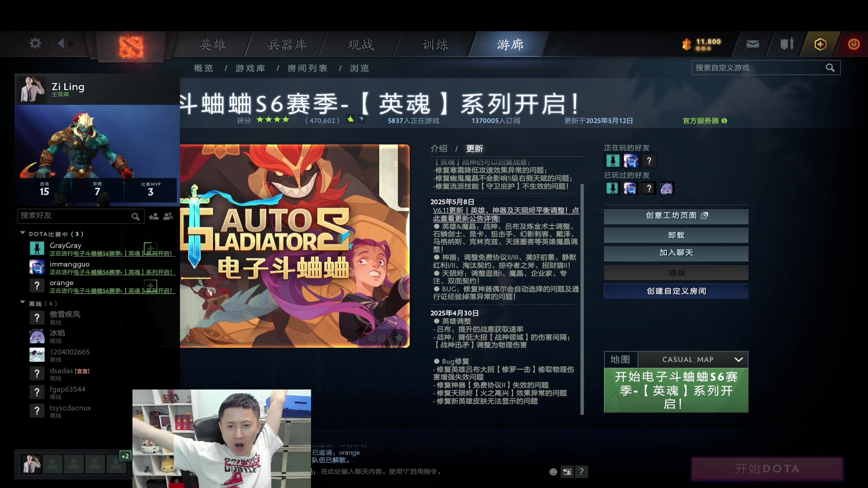Open the map dropdown showing CASUAL_MAP
868x488 pixels.
point(693,360)
